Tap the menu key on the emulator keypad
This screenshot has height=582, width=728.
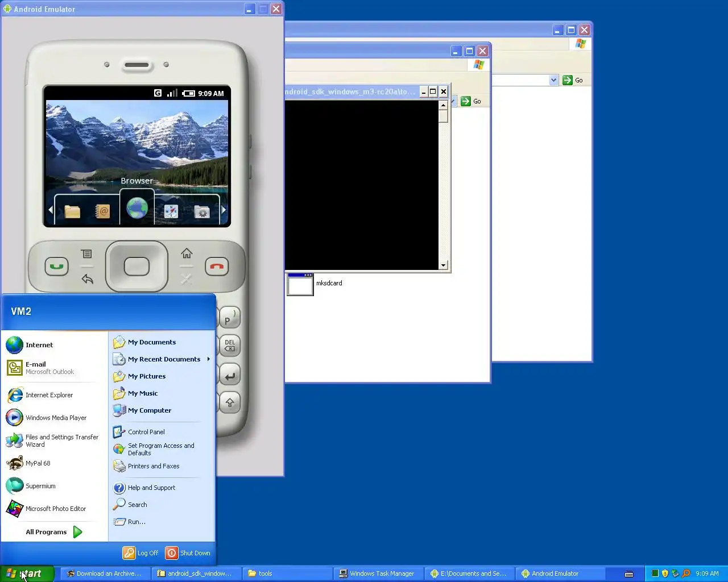(86, 253)
